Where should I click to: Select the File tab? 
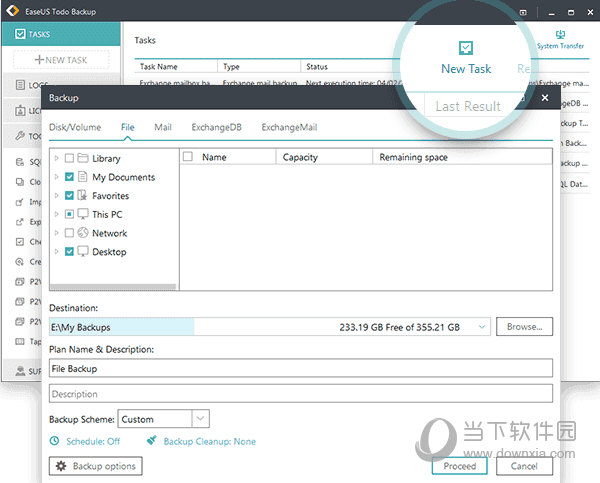[x=127, y=127]
